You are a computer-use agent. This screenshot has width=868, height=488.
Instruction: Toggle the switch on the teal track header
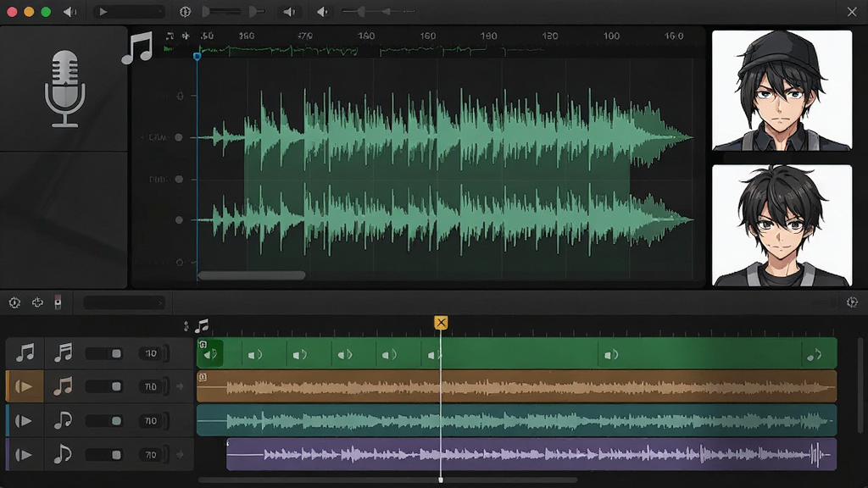[x=104, y=421]
